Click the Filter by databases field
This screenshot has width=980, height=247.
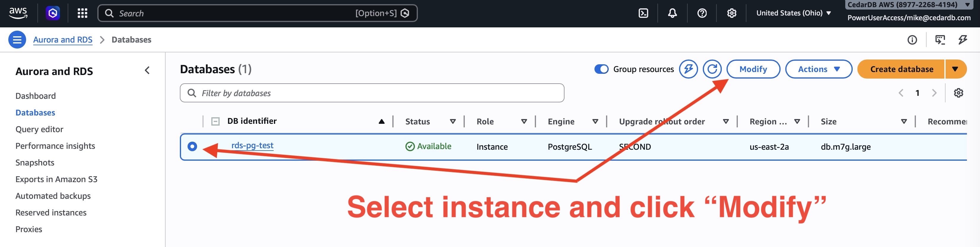(x=377, y=93)
